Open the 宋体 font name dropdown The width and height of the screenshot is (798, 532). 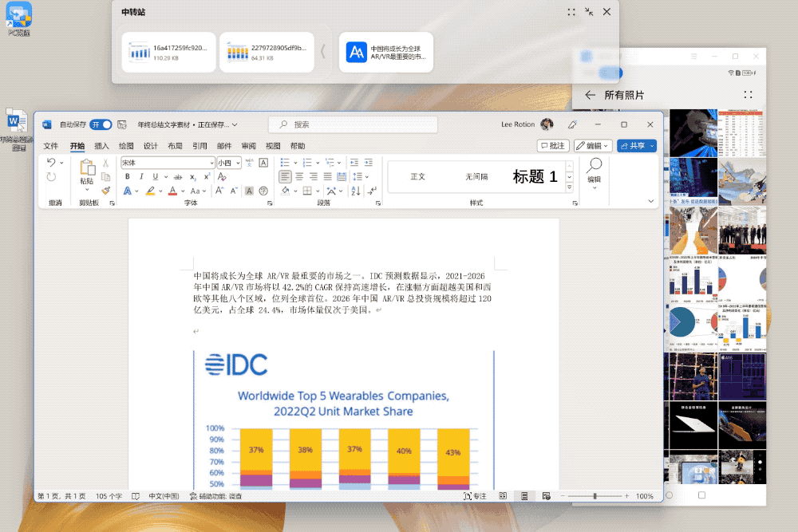pos(168,163)
